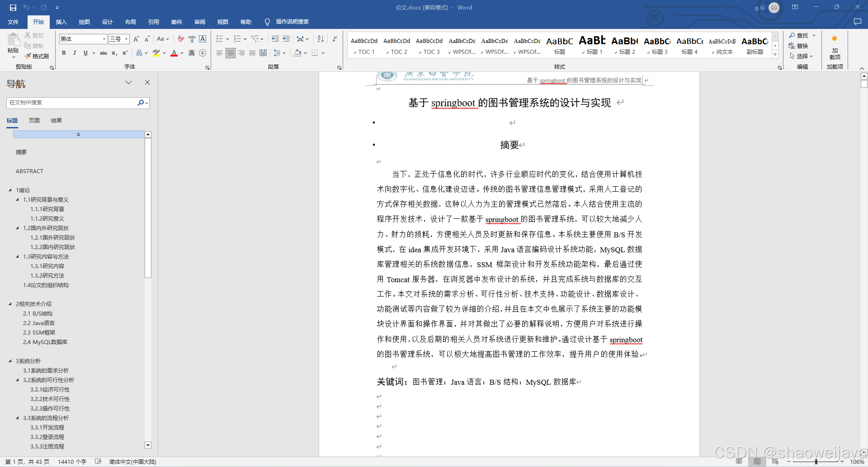
Task: Open the Change Case (Aa) dropdown
Action: coord(163,39)
